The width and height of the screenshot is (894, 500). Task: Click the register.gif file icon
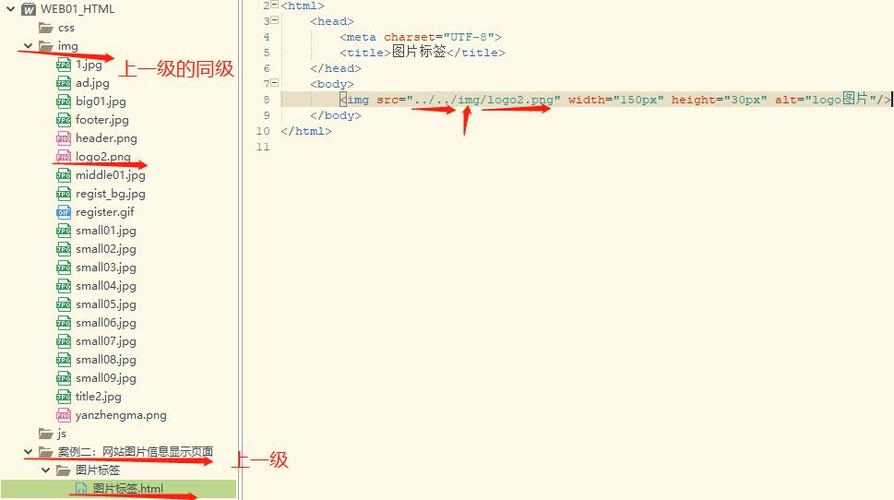pyautogui.click(x=63, y=212)
